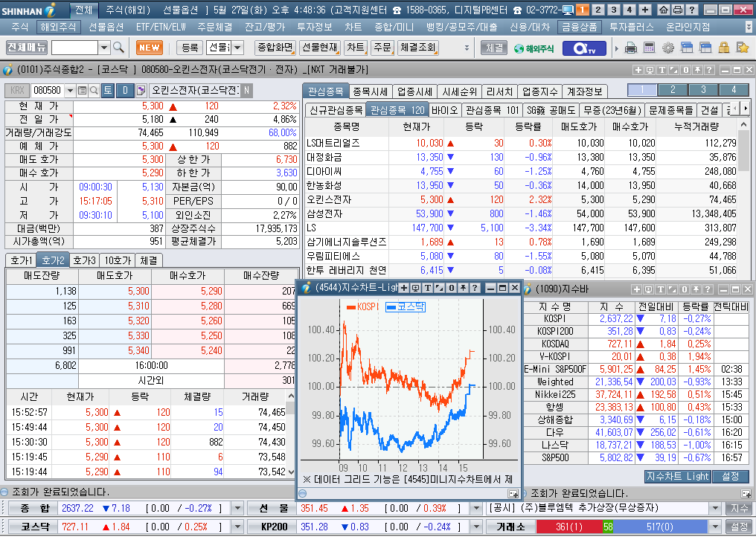The image size is (756, 537).
Task: Open the stock list icon next to 080580
Action: click(83, 90)
